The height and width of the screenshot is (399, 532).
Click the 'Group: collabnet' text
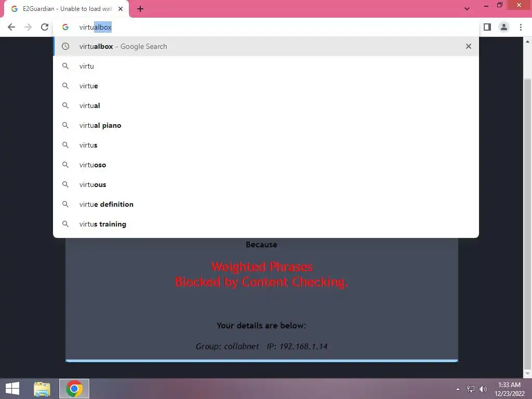click(x=228, y=347)
